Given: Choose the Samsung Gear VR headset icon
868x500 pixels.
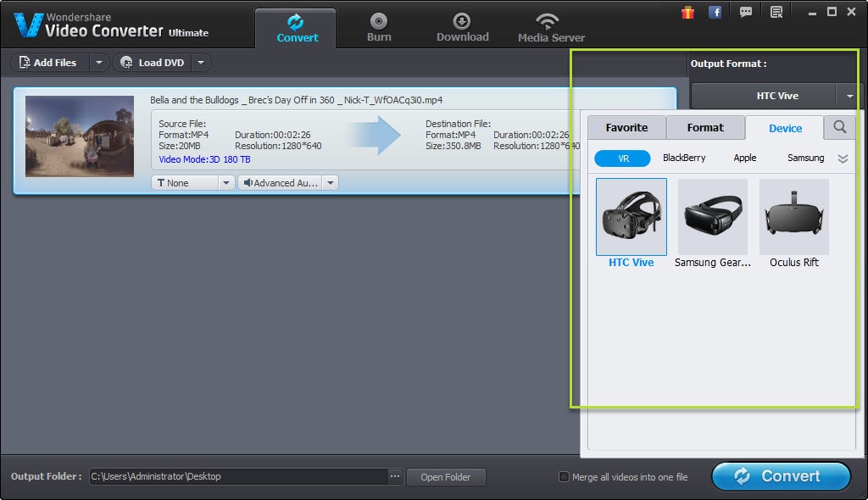Looking at the screenshot, I should [x=712, y=216].
